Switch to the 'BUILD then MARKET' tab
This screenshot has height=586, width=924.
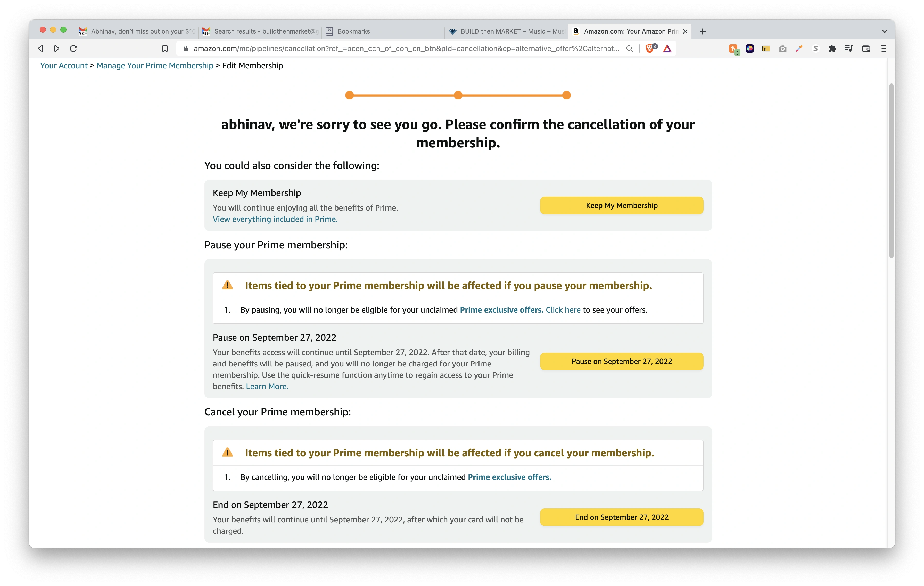[507, 31]
